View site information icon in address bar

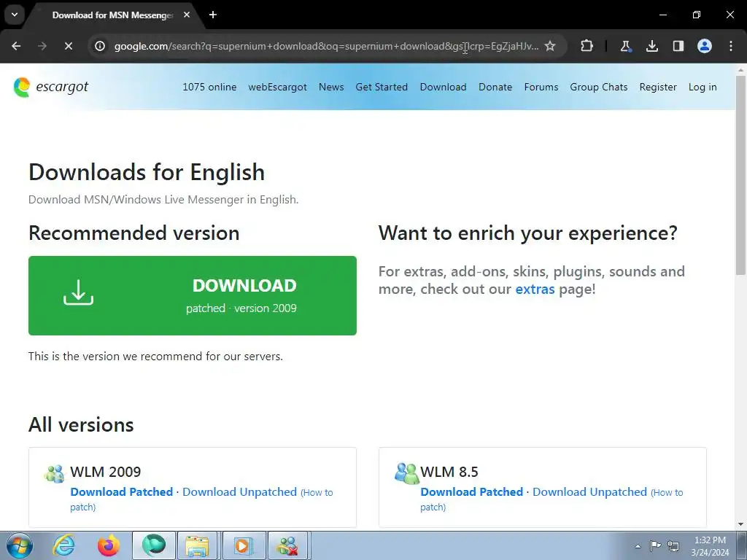click(x=99, y=46)
